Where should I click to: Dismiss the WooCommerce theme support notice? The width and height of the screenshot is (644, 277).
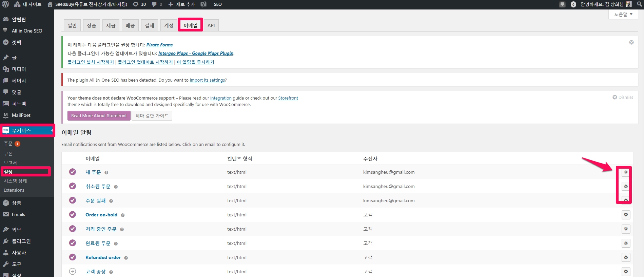[x=623, y=98]
